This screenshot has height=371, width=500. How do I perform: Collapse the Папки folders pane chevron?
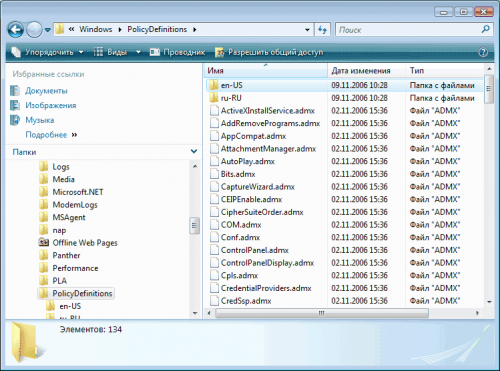point(194,152)
